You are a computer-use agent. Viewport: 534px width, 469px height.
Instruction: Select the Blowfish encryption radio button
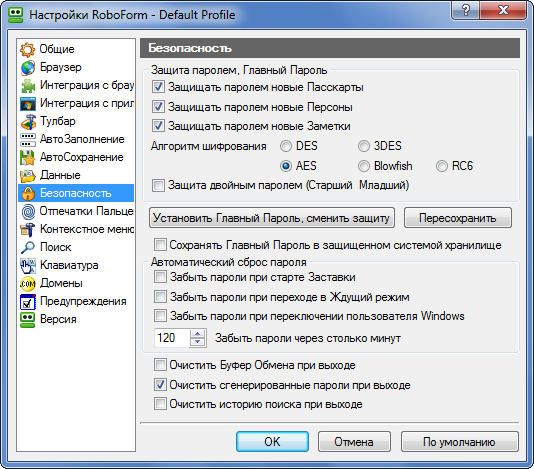364,166
